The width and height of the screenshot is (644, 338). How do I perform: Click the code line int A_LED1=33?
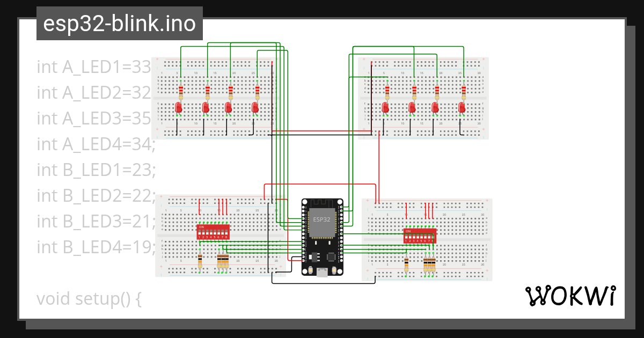(94, 67)
